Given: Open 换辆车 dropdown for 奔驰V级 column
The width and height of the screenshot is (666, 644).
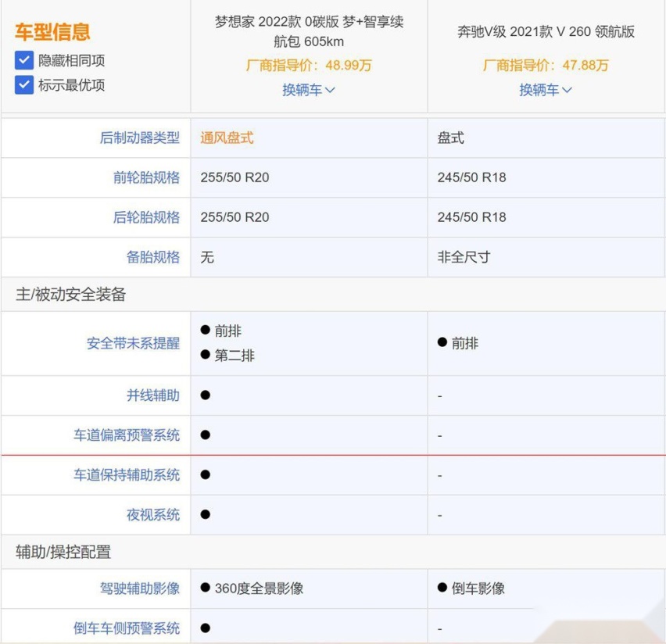Looking at the screenshot, I should pos(546,90).
